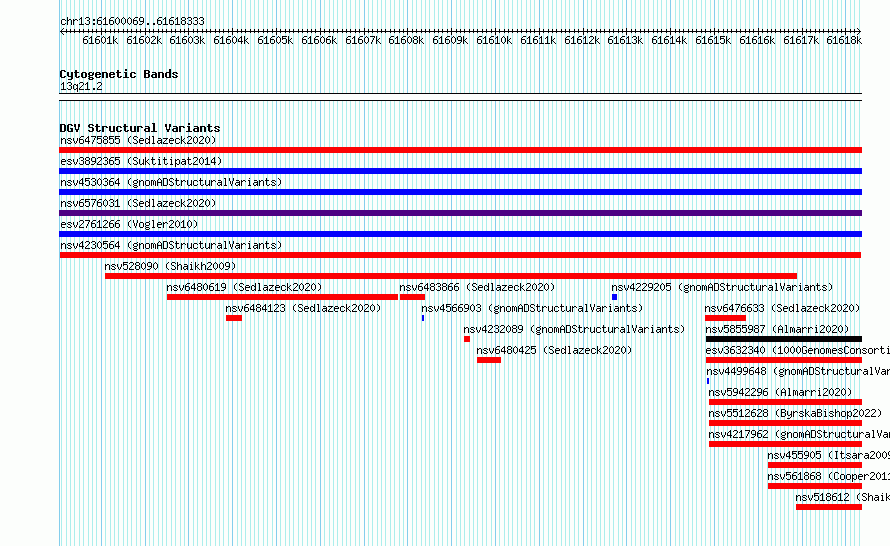Open nsv6480619 (Sedlazeck2020) label
The image size is (890, 546).
click(244, 287)
